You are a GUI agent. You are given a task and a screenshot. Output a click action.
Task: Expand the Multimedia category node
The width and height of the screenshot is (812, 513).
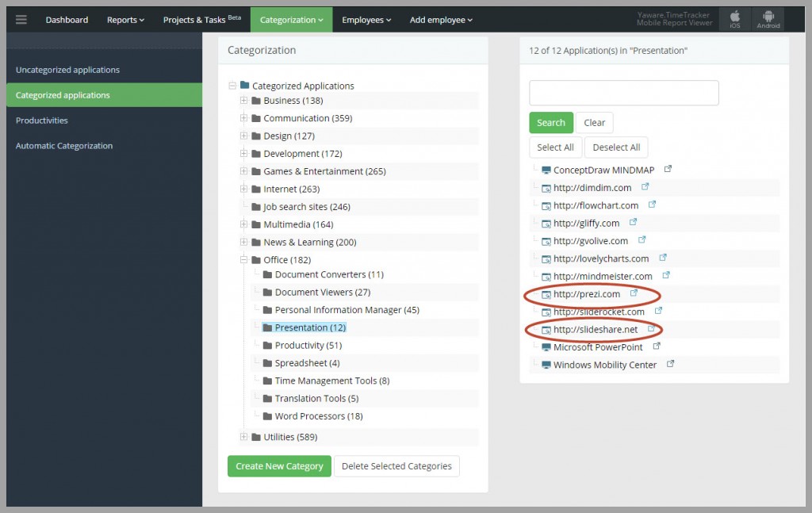243,224
